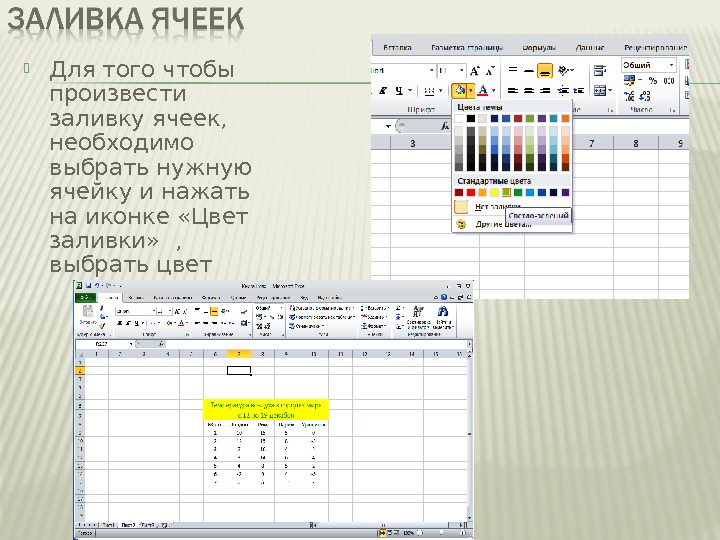Switch to sheet tab Лист3 in lower window
The image size is (720, 540).
[x=147, y=524]
